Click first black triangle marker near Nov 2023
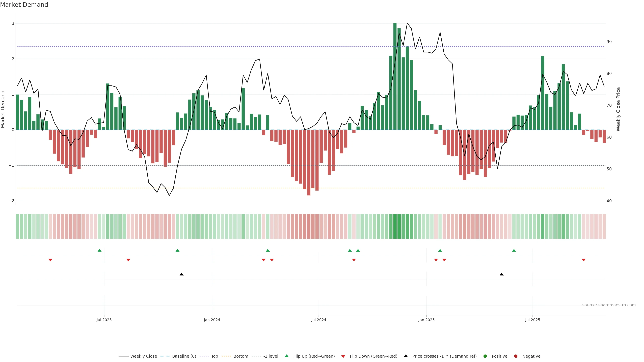 tap(181, 274)
